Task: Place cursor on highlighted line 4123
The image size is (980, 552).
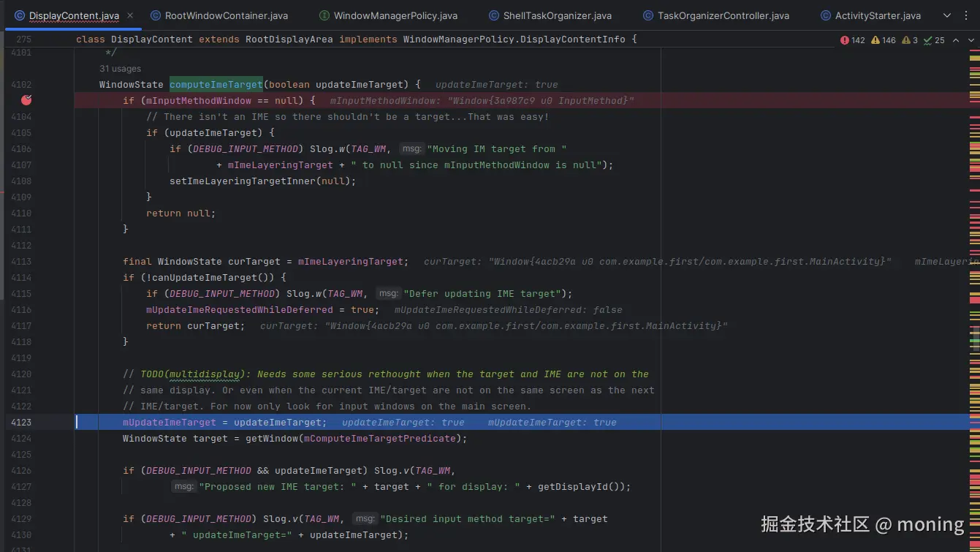Action: click(x=526, y=422)
